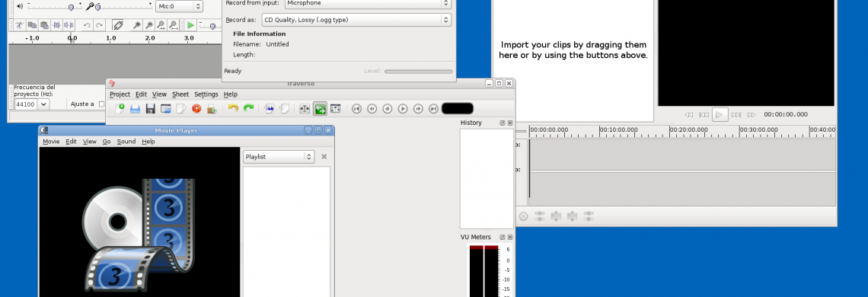Toggle Audacity's draw tool button
Screen dimensions: 868x297
point(117,25)
